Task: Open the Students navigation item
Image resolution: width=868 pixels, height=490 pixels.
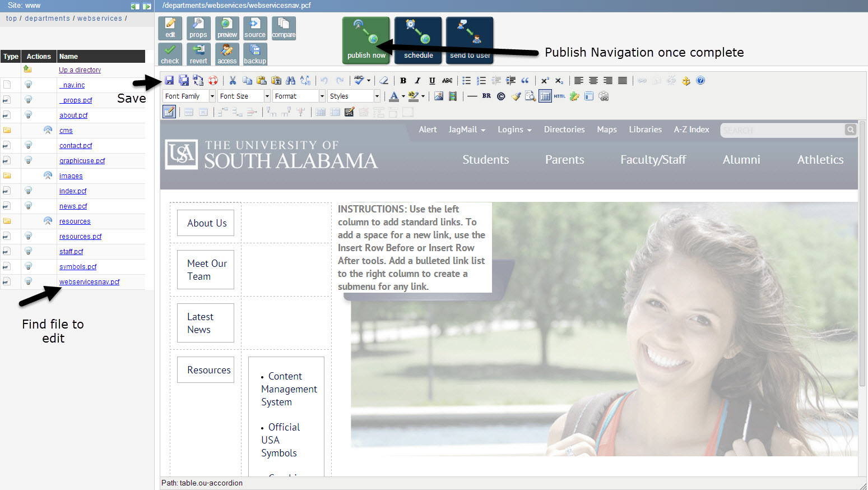Action: tap(486, 160)
